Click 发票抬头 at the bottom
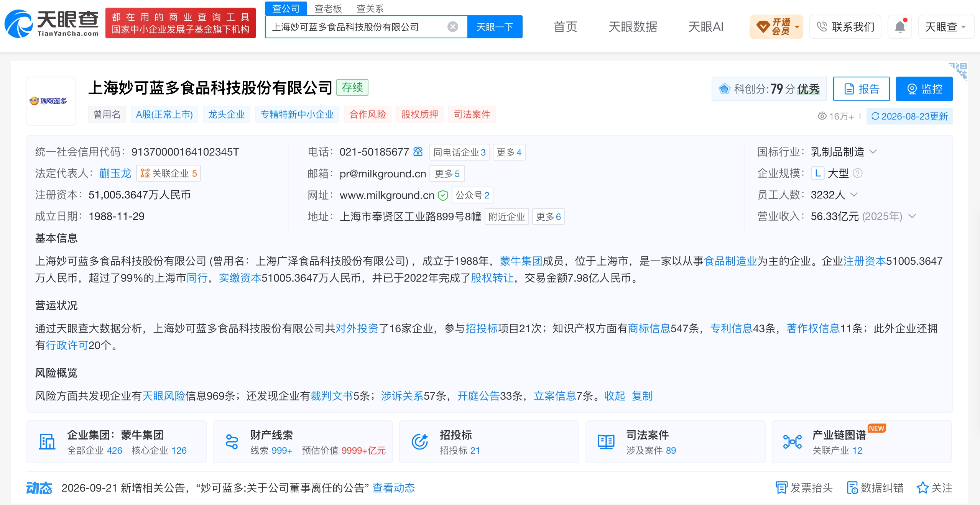The image size is (980, 505). [804, 488]
